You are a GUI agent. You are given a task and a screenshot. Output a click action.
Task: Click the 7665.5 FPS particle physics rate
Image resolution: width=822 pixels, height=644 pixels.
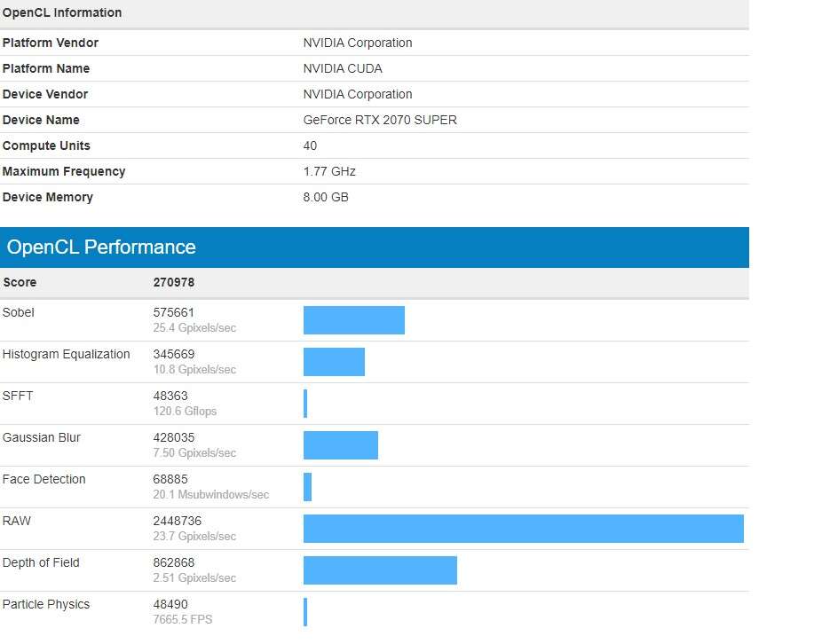pyautogui.click(x=183, y=619)
